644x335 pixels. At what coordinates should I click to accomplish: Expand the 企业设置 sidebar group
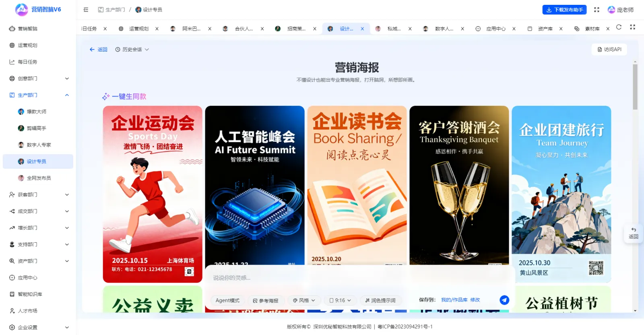point(38,327)
